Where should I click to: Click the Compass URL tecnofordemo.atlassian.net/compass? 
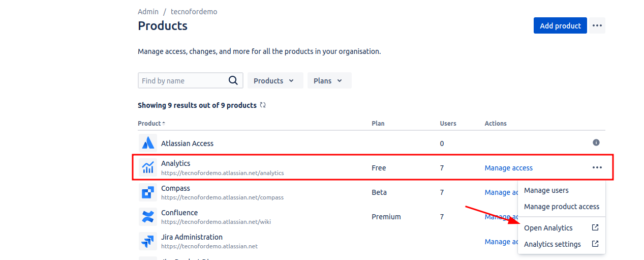click(x=222, y=197)
